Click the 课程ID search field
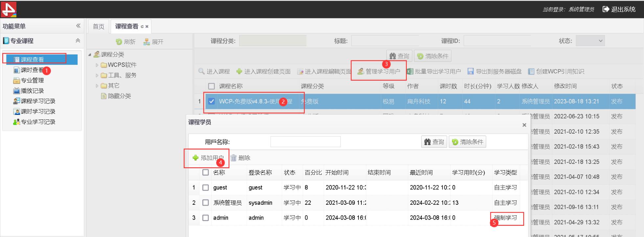The image size is (644, 237). (497, 41)
